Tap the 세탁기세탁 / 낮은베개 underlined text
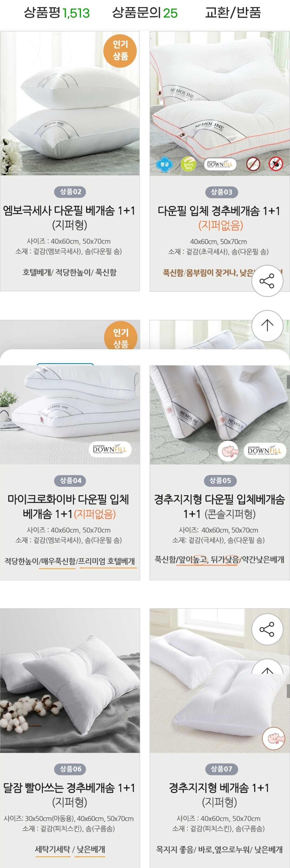 (x=70, y=849)
